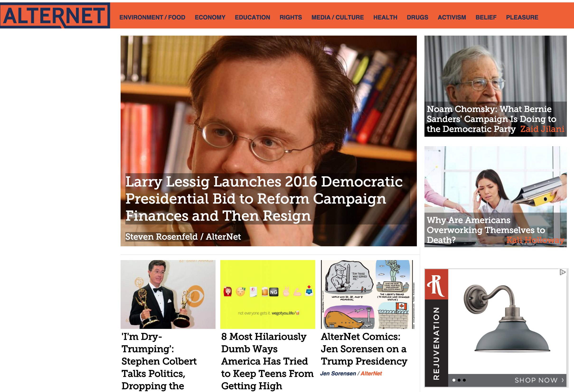Open the Jen Sorensen comic thumbnail
Viewport: 574px width, 392px height.
pos(368,294)
